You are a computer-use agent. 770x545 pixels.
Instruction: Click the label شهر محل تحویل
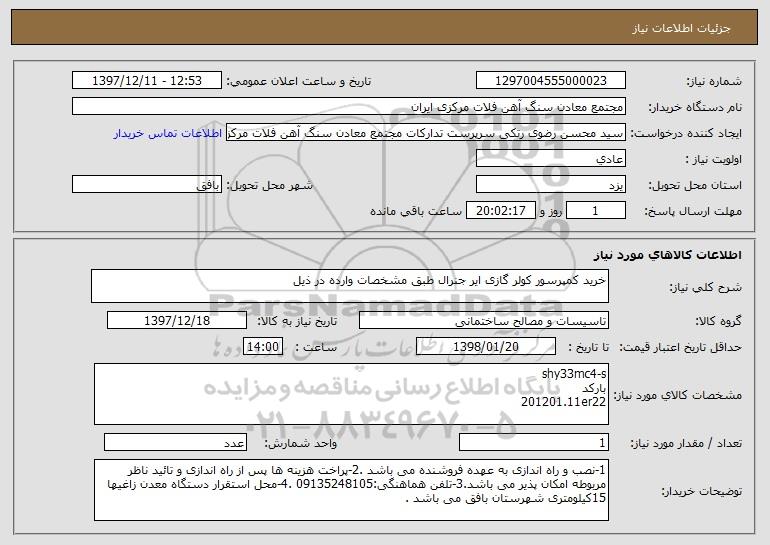[x=269, y=186]
